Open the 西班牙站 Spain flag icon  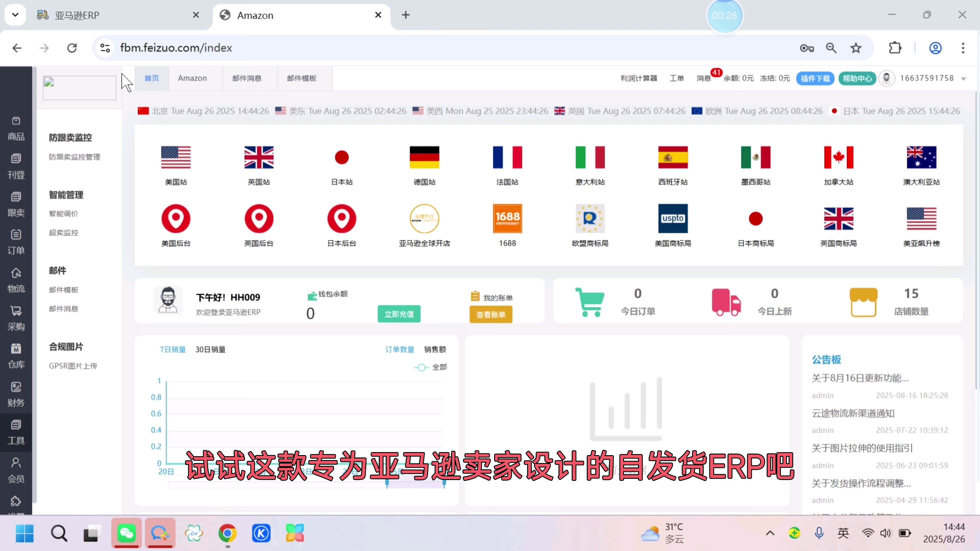click(673, 157)
